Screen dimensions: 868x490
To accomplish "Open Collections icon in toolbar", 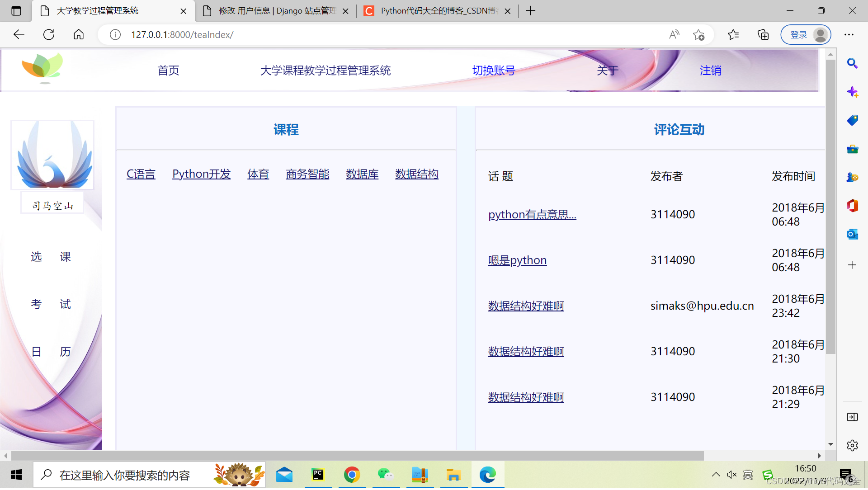I will (763, 35).
